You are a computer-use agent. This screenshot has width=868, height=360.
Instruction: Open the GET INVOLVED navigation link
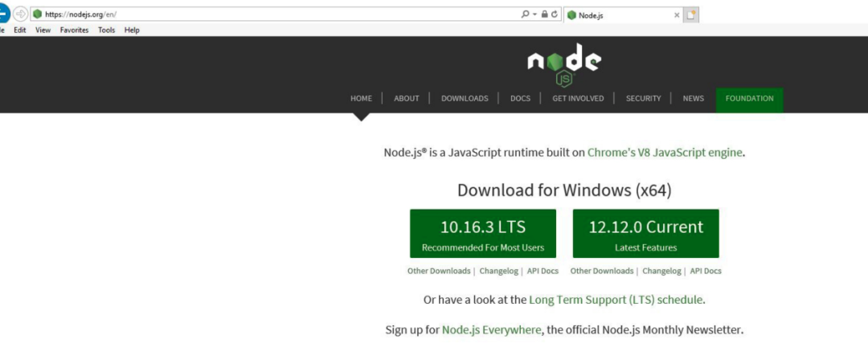tap(578, 99)
